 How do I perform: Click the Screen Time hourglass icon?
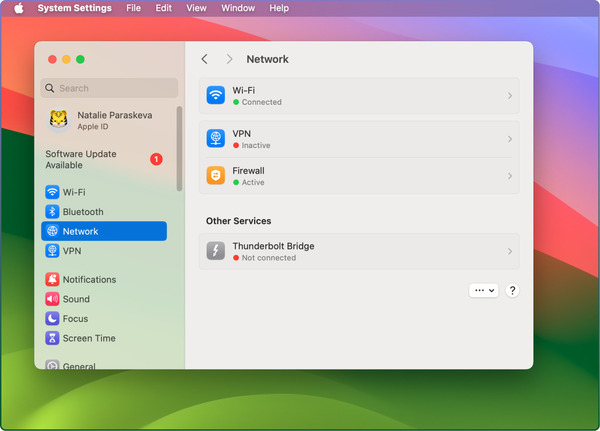pyautogui.click(x=52, y=338)
